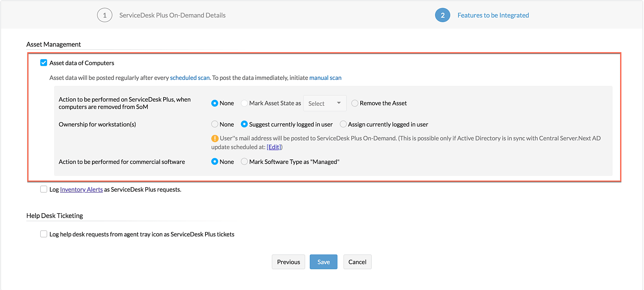Enable help desk requests logging checkbox
Viewport: 644px width, 290px height.
pos(44,234)
